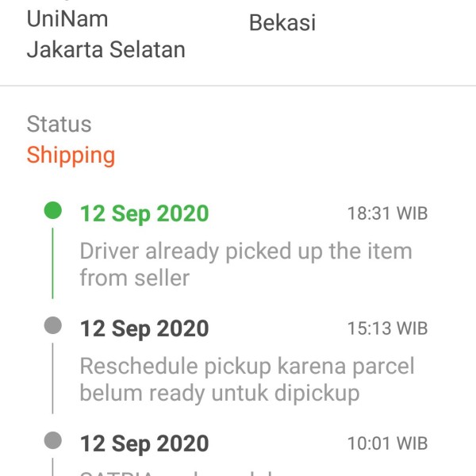The image size is (476, 476).
Task: Tap the green connector line below first dot
Action: click(x=53, y=263)
